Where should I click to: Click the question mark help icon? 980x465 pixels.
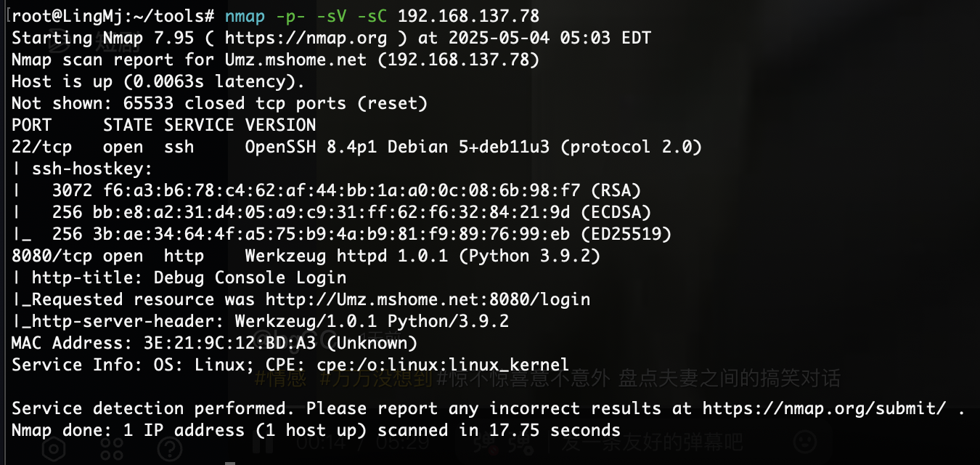click(170, 448)
